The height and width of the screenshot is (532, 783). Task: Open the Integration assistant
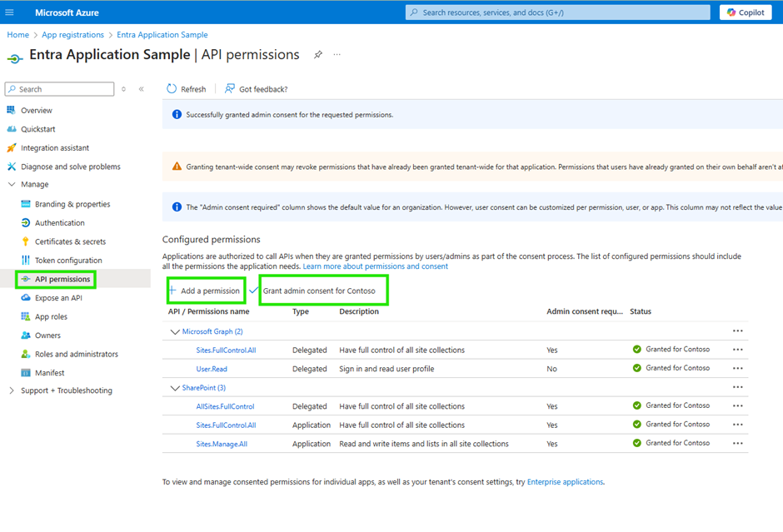(x=54, y=147)
